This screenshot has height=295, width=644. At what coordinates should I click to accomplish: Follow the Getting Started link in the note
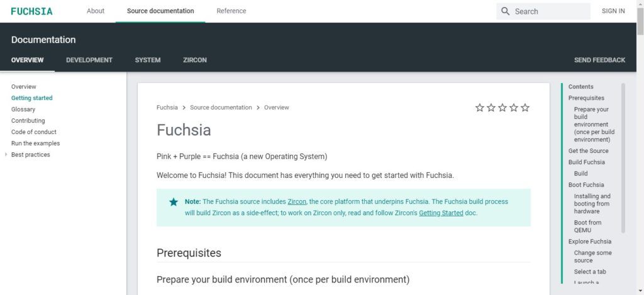pos(441,213)
